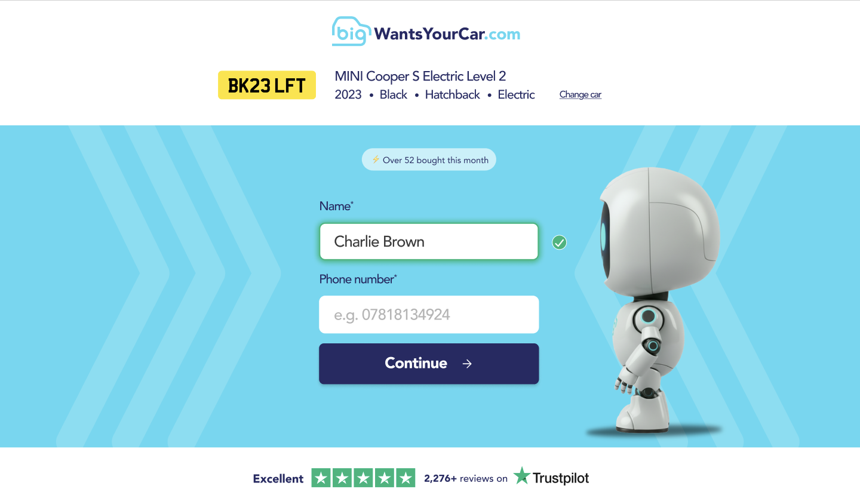Click the bigWantsYourCar.com logo

tap(426, 32)
